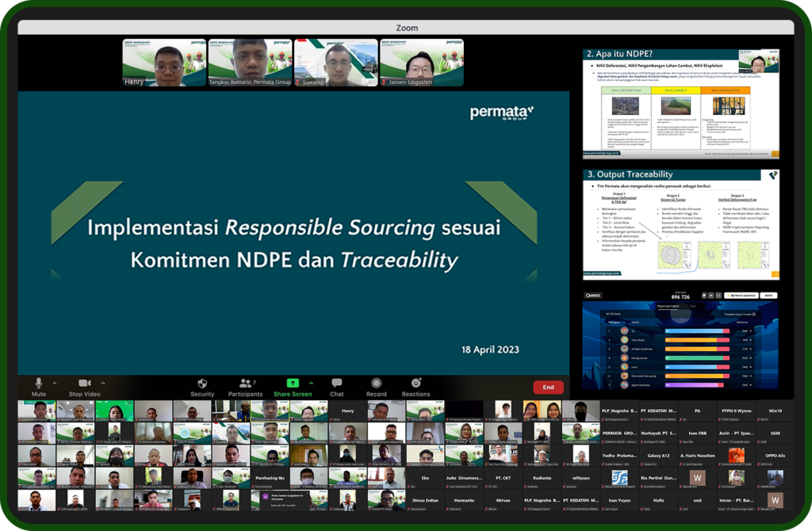Select the 'willycass' participant tile
812x531 pixels.
pyautogui.click(x=580, y=478)
